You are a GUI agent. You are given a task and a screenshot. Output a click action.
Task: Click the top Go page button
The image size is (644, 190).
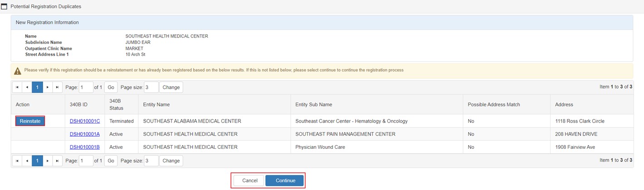point(111,87)
